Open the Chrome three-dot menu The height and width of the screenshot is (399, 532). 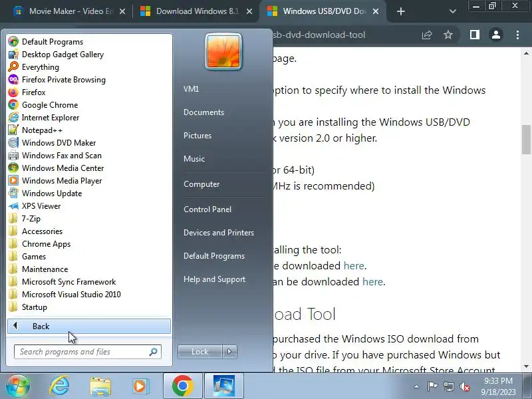pyautogui.click(x=517, y=35)
